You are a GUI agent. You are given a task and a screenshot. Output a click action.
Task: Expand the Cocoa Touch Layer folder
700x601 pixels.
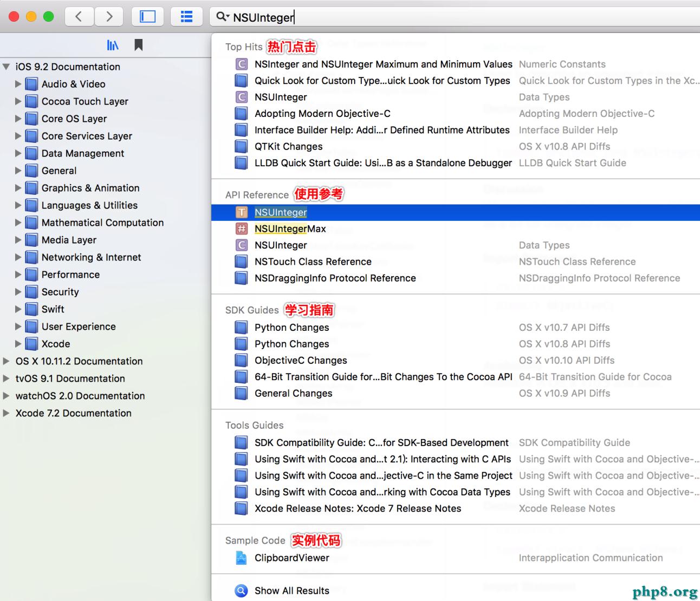click(18, 101)
